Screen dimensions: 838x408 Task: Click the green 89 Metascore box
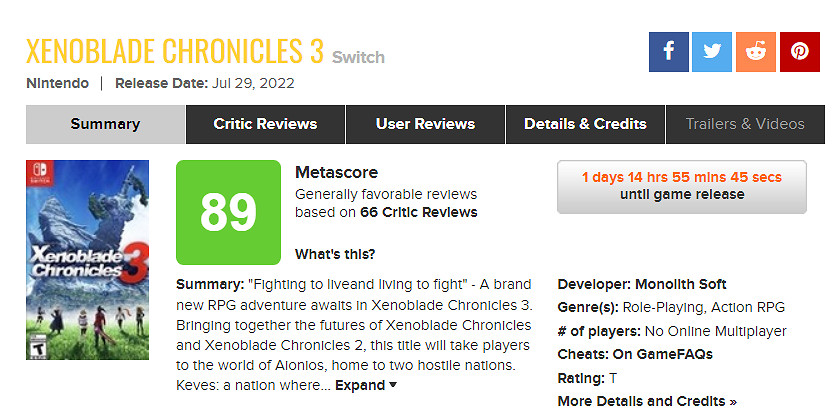click(x=228, y=210)
